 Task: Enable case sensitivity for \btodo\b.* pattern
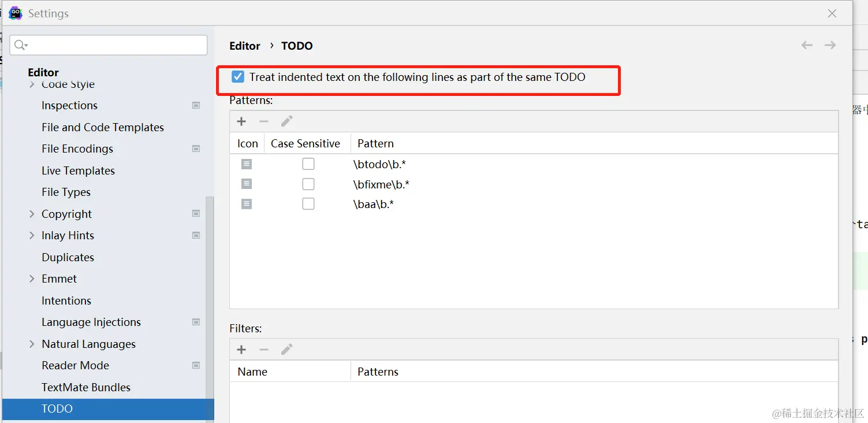coord(308,165)
